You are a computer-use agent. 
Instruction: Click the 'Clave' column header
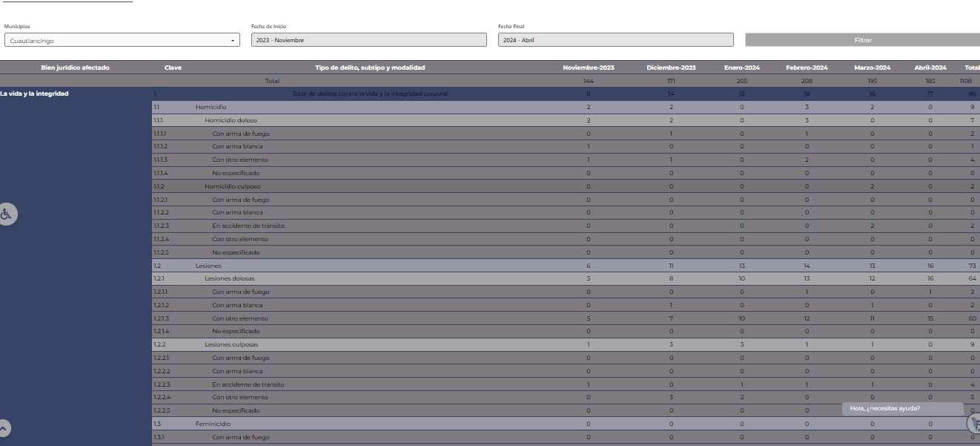(173, 68)
